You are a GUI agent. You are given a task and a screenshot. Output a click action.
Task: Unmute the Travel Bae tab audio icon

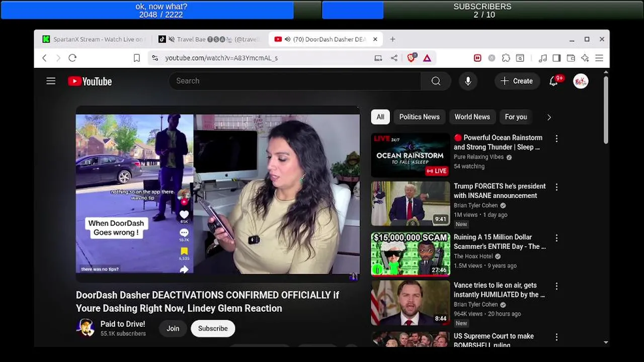172,39
